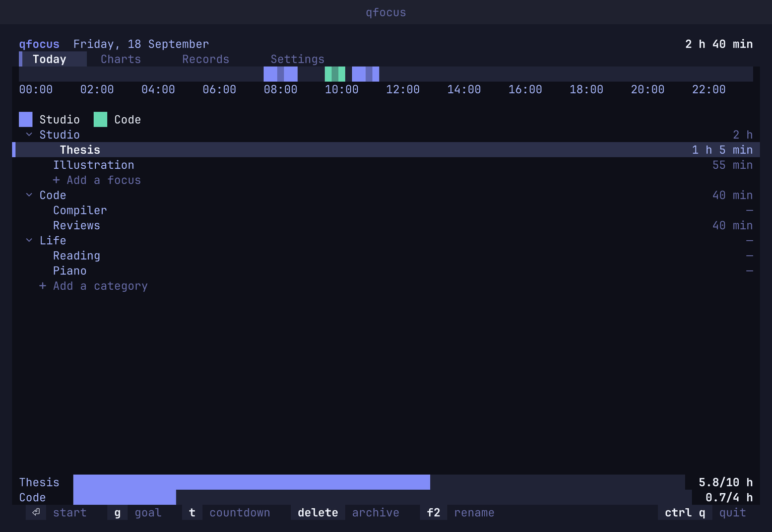This screenshot has height=532, width=772.
Task: Click the 'Code' legend label
Action: pyautogui.click(x=127, y=119)
